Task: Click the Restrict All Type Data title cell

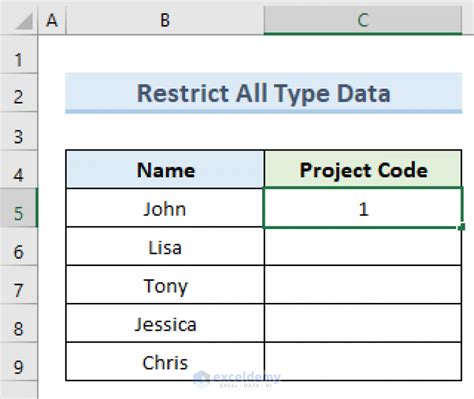Action: [264, 93]
